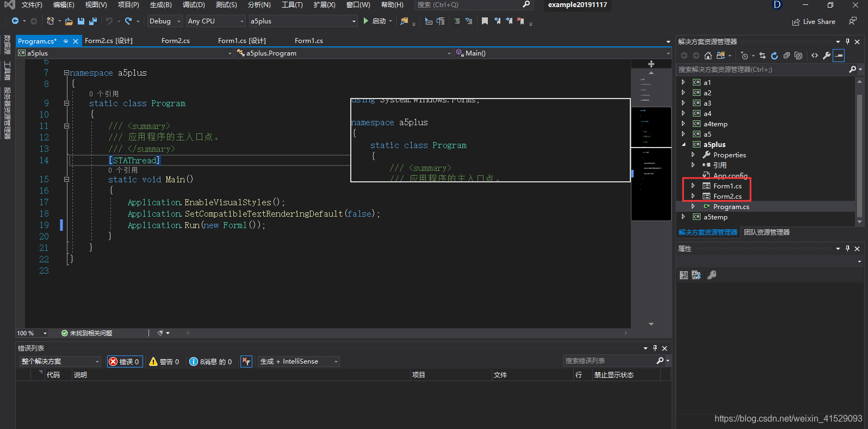
Task: Click Show All Files icon in Solution Explorer
Action: coord(798,56)
